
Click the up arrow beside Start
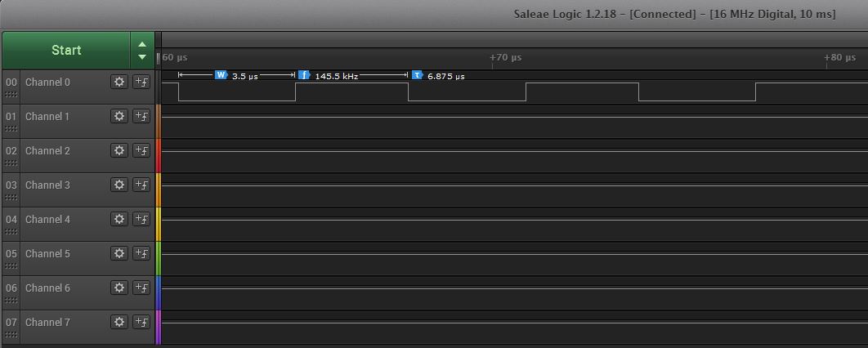pos(142,44)
